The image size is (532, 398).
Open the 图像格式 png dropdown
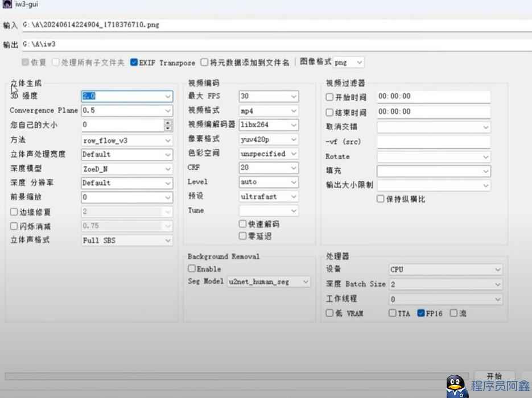coord(349,63)
